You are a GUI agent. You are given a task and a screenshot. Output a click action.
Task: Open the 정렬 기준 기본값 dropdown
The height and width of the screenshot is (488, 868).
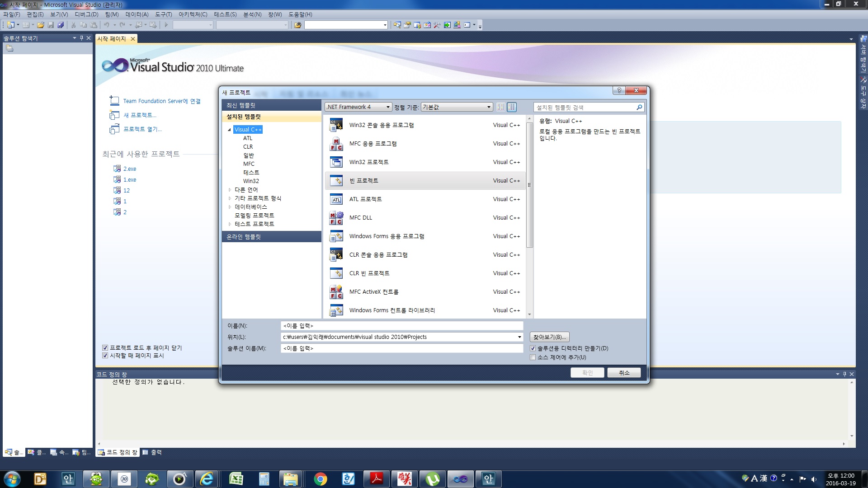point(456,107)
